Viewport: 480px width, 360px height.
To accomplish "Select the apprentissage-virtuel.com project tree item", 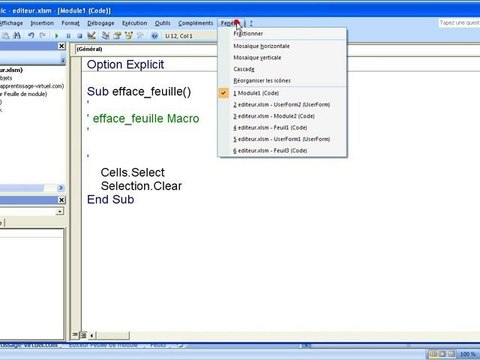I will tap(32, 86).
